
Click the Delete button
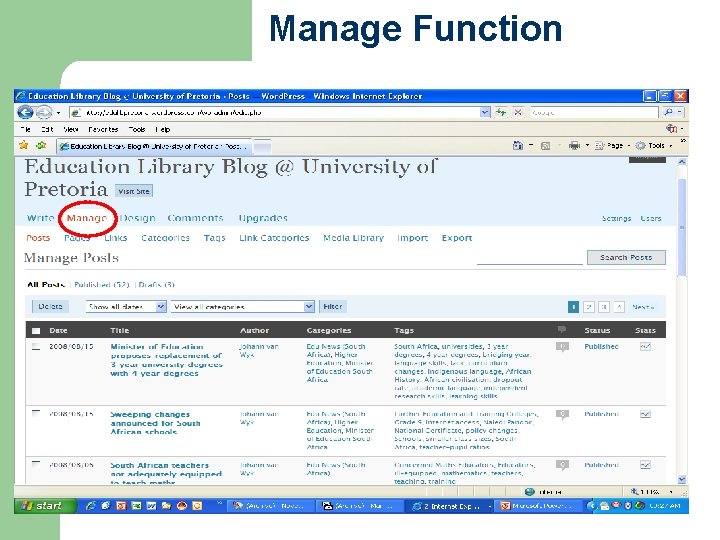pos(50,306)
